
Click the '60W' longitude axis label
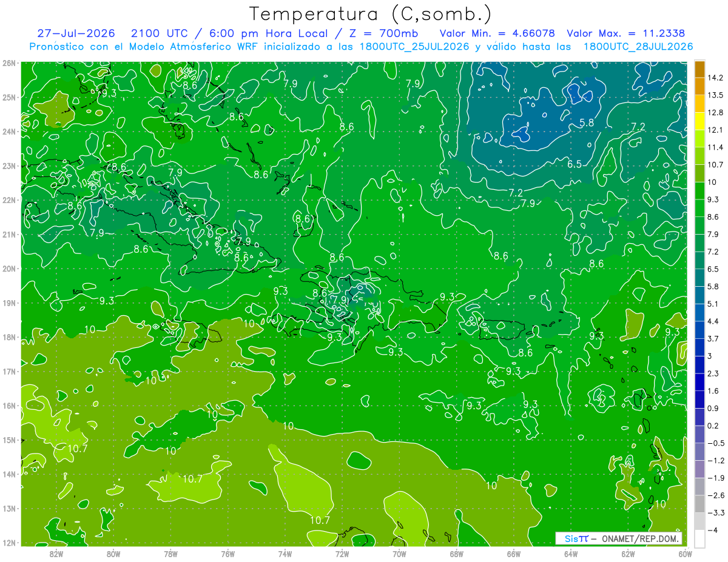tap(685, 554)
